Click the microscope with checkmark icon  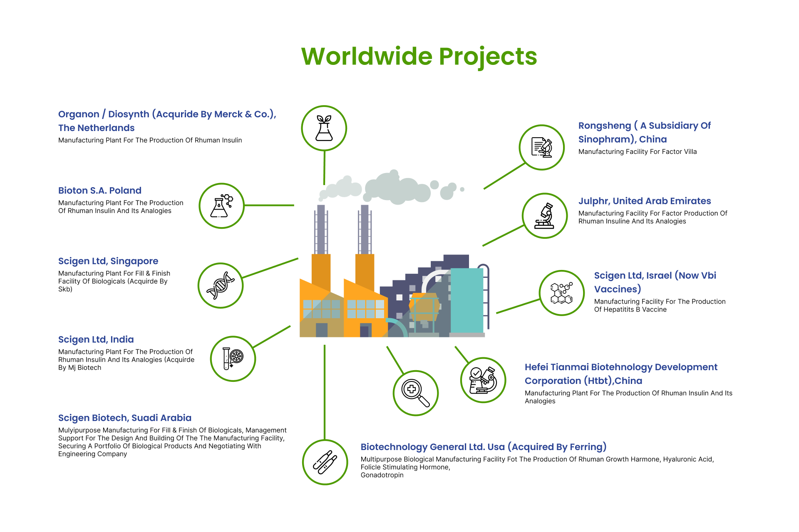pos(483,380)
